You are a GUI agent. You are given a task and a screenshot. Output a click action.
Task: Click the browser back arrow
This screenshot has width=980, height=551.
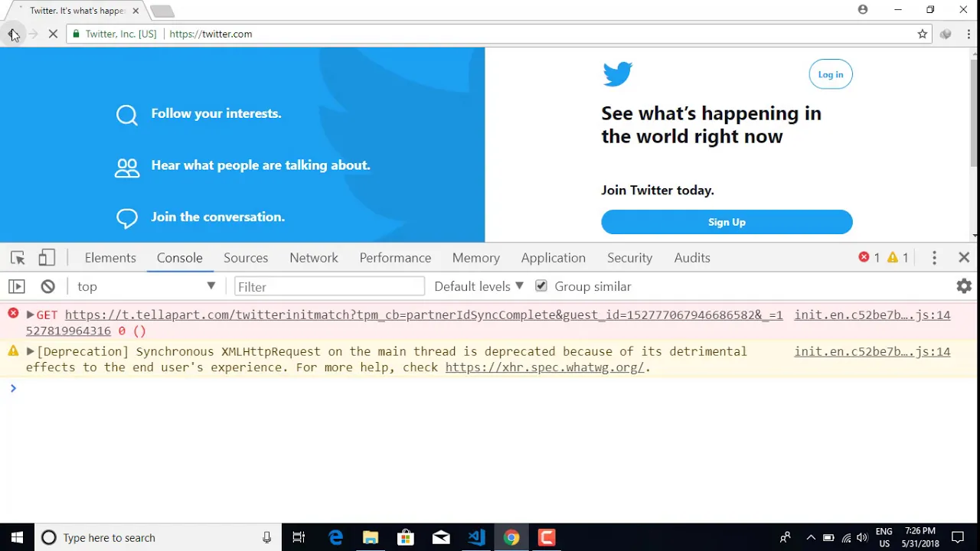click(x=12, y=34)
